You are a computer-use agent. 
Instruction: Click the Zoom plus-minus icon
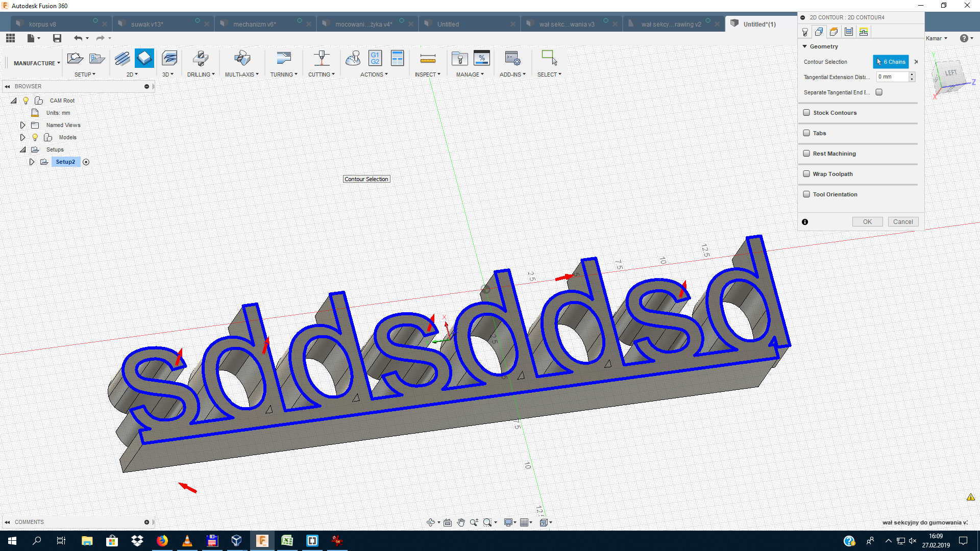pyautogui.click(x=474, y=522)
